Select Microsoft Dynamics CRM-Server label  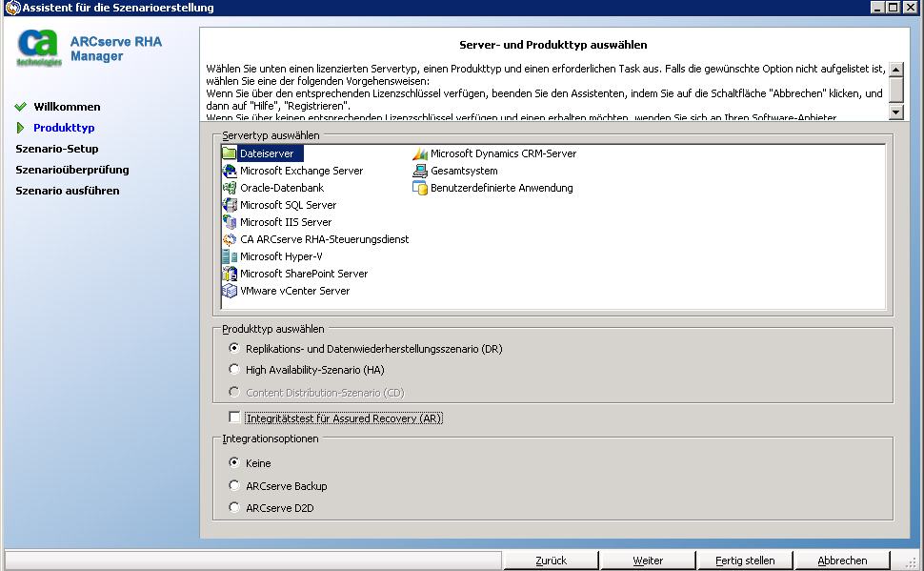point(503,153)
